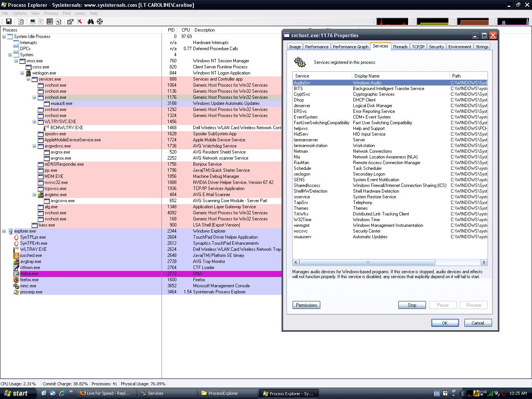Click the services list scroll right arrow
532x399 pixels.
[484, 262]
